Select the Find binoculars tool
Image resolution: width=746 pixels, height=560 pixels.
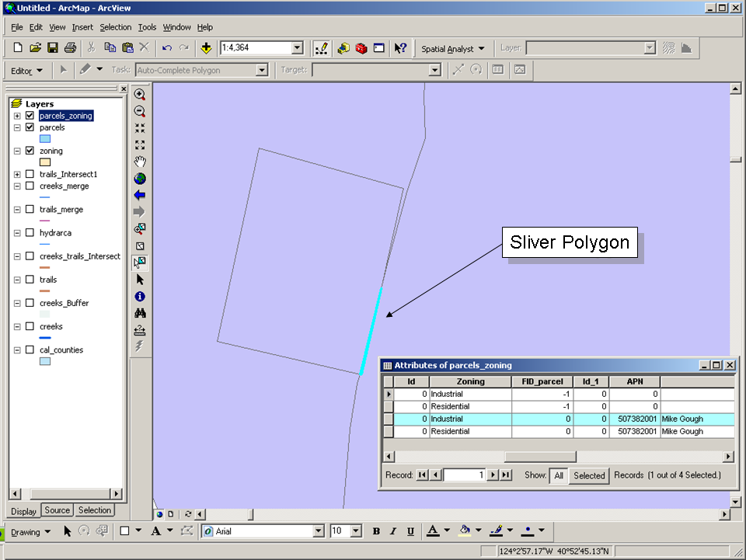pyautogui.click(x=140, y=313)
